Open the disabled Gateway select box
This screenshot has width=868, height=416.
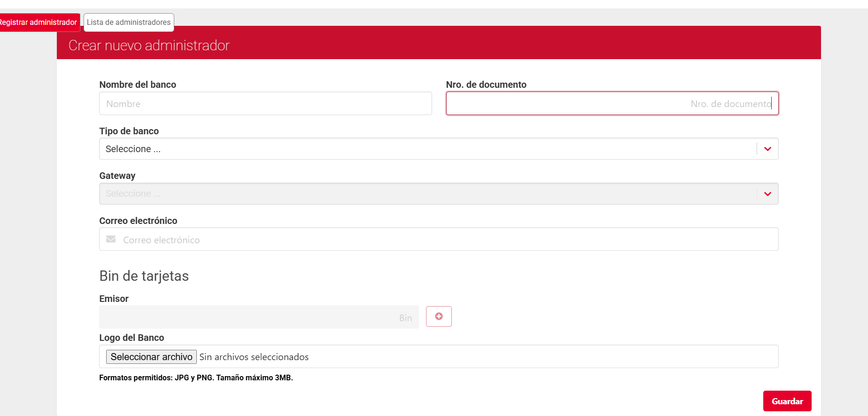pyautogui.click(x=423, y=194)
